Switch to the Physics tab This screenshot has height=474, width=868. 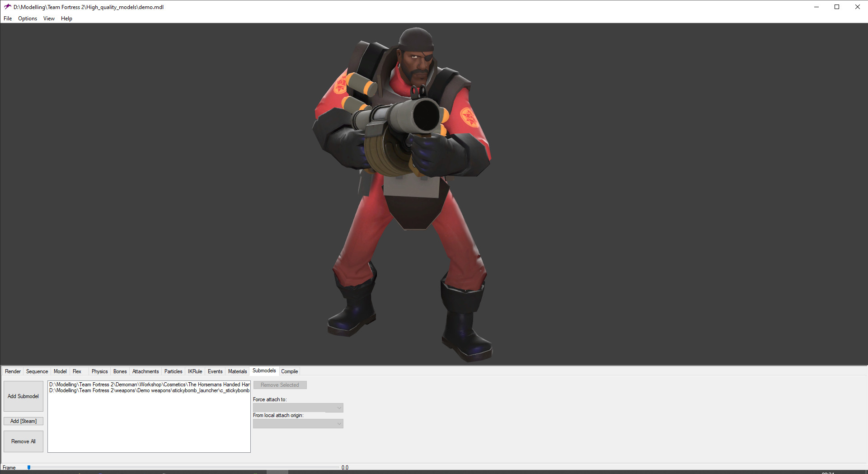(99, 371)
